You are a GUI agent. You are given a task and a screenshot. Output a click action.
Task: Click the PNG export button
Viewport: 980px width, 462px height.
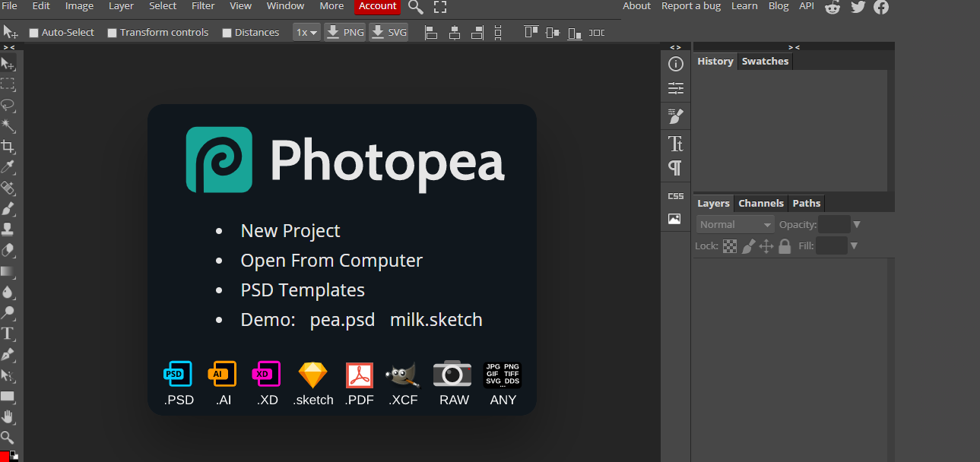(345, 33)
